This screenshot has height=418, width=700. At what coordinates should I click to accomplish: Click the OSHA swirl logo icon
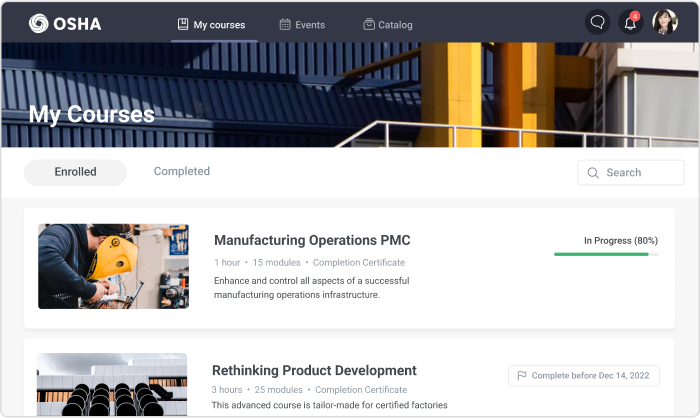point(38,23)
